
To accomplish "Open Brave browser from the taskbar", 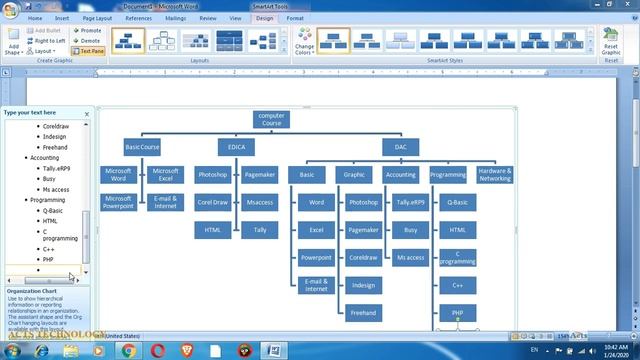I will (187, 351).
